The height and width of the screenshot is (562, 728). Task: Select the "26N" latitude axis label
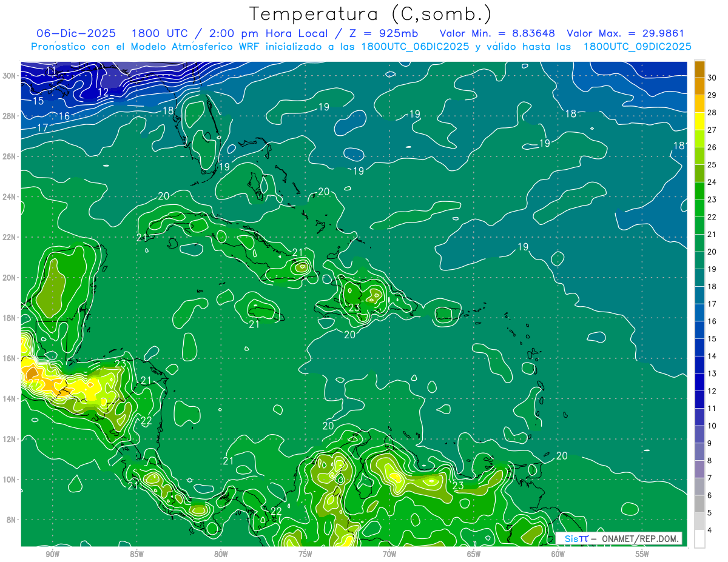(9, 156)
